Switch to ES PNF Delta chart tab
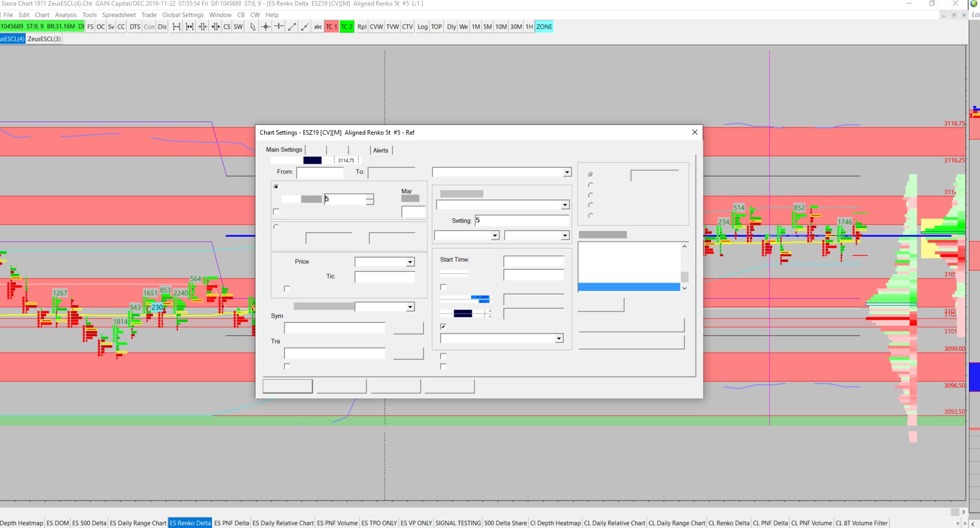This screenshot has width=980, height=528. click(231, 523)
